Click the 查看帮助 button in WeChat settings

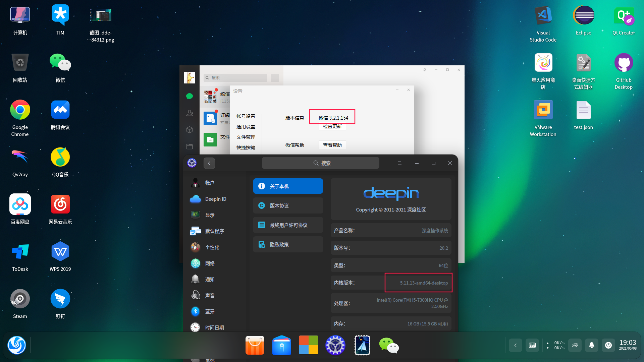pyautogui.click(x=332, y=145)
